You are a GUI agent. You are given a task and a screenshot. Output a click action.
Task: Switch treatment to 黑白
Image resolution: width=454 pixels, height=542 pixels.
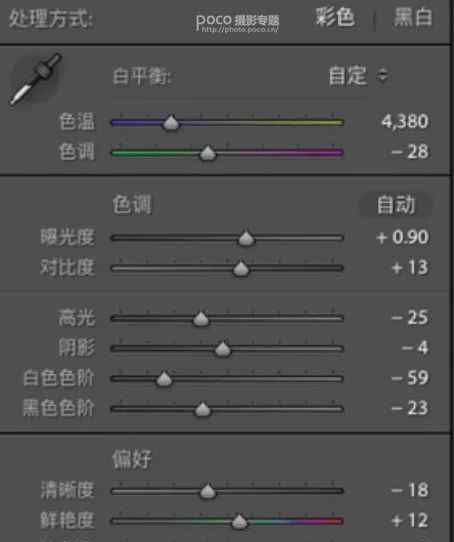click(413, 17)
